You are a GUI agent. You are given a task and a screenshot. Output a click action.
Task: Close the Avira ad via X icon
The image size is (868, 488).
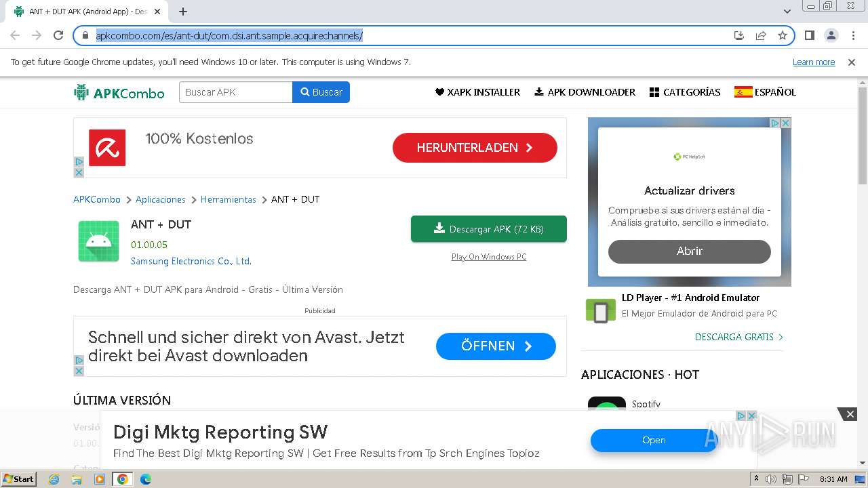point(79,173)
